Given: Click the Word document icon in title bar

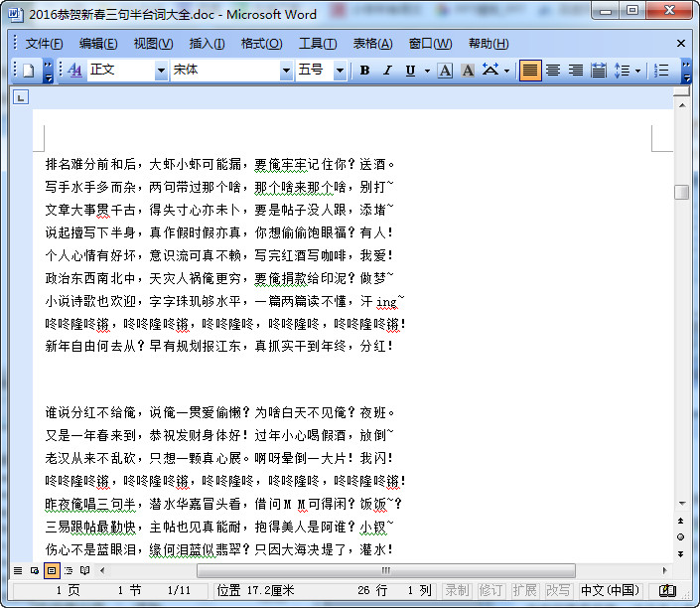Looking at the screenshot, I should (x=16, y=14).
